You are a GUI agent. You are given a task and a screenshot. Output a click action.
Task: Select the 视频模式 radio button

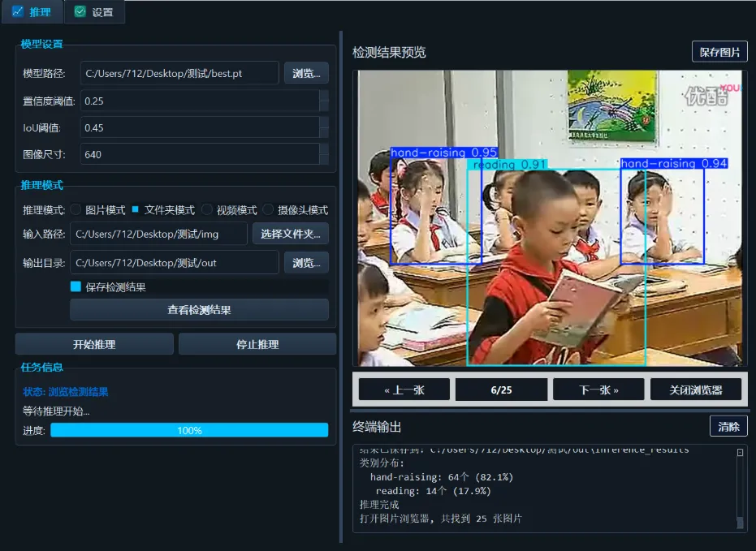(x=208, y=209)
